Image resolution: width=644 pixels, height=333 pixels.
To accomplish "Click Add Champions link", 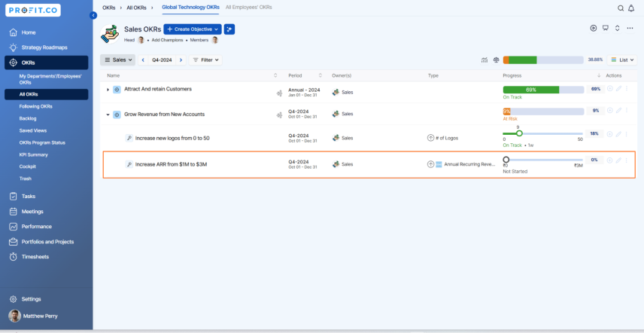I will [x=167, y=40].
